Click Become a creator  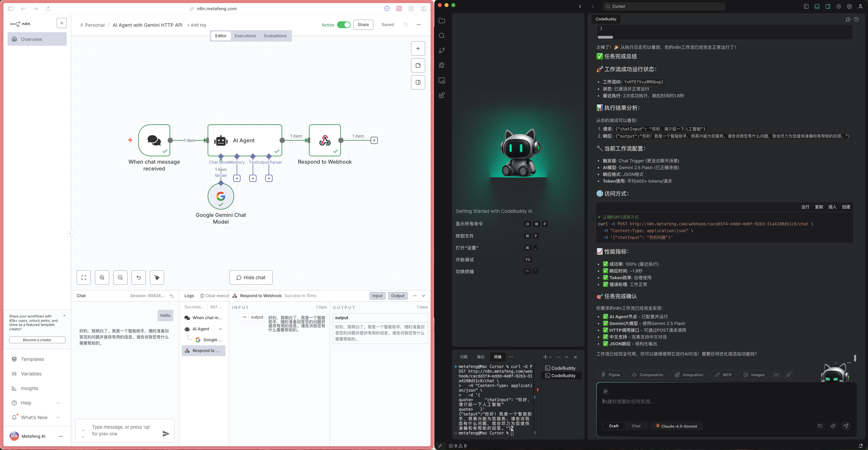pos(37,340)
